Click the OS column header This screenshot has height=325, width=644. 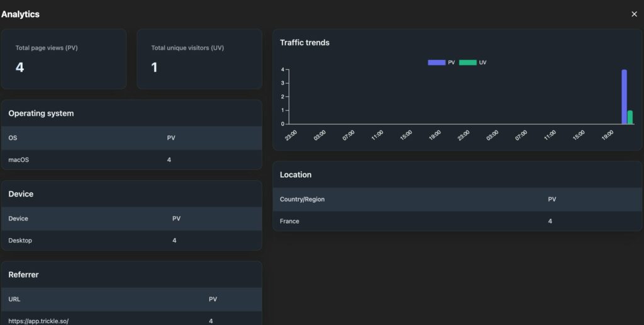[x=13, y=138]
